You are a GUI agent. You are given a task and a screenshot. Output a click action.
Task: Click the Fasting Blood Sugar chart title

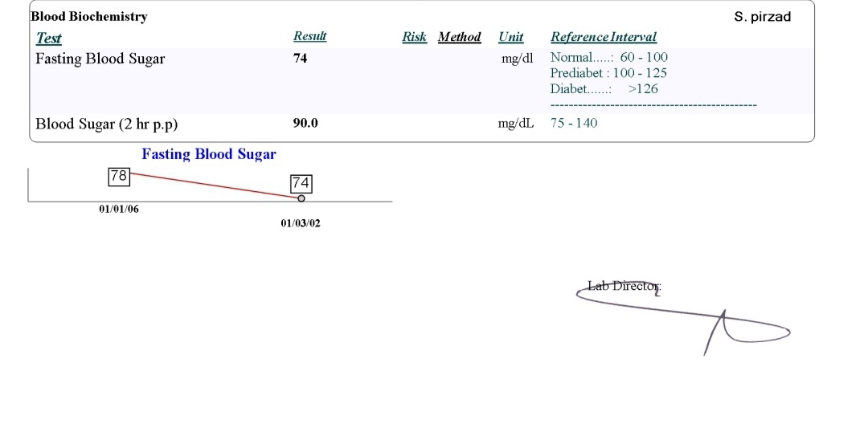coord(209,154)
